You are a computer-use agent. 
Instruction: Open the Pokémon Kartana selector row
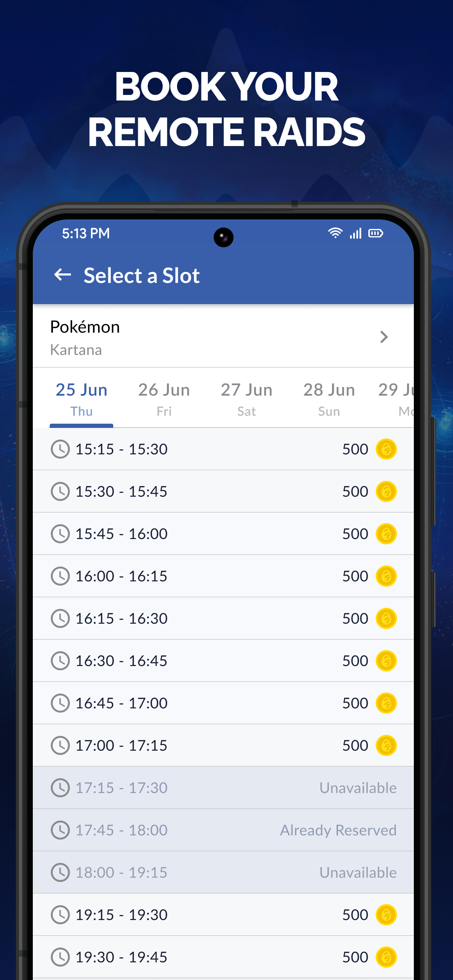click(223, 336)
